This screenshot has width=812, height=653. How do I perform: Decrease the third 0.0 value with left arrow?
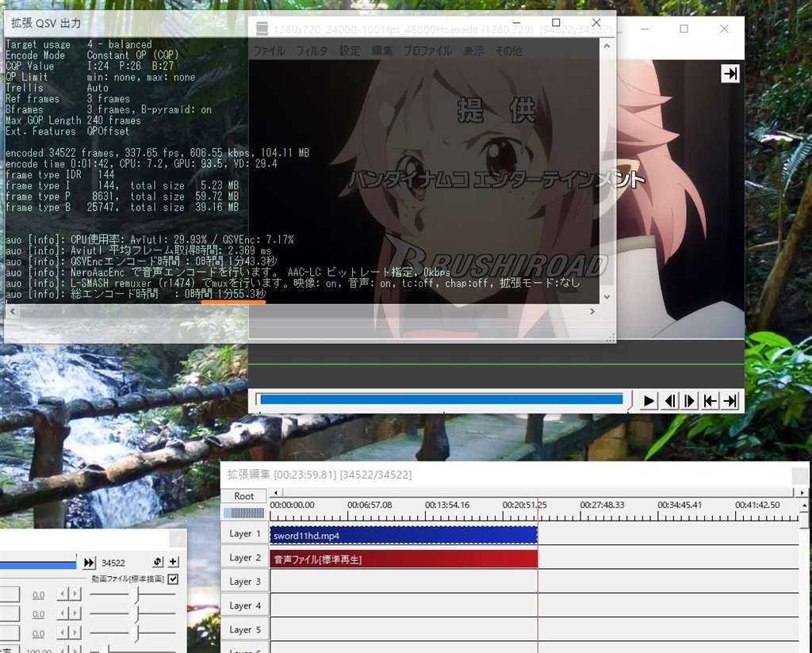[x=62, y=633]
